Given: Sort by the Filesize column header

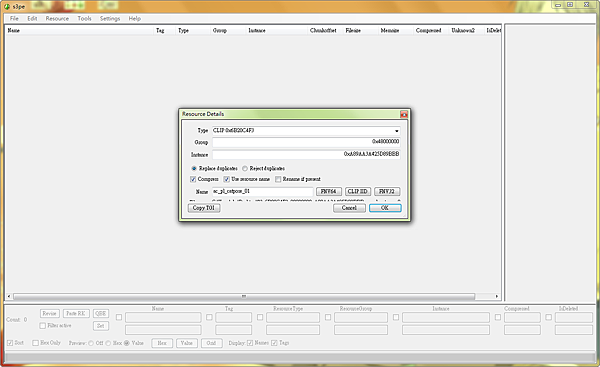Looking at the screenshot, I should tap(360, 30).
